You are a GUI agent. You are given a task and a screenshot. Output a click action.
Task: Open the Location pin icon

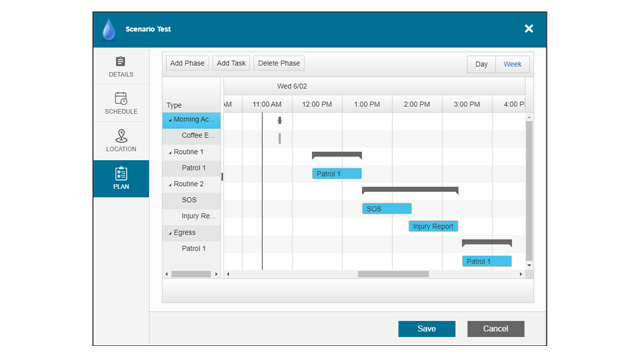tap(121, 136)
